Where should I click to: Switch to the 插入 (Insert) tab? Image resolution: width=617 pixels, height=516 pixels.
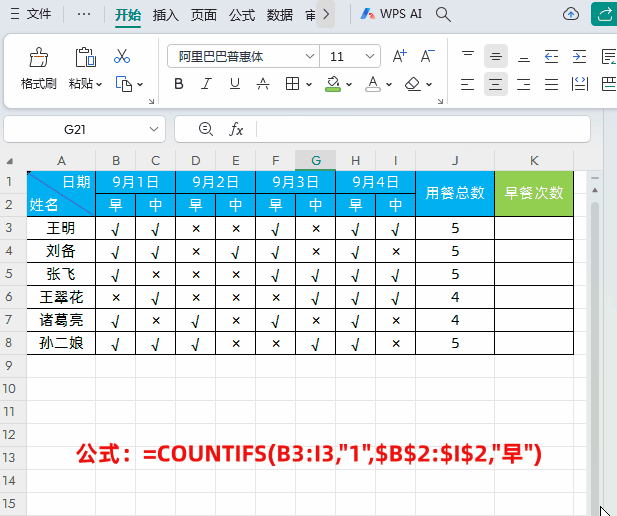(166, 15)
